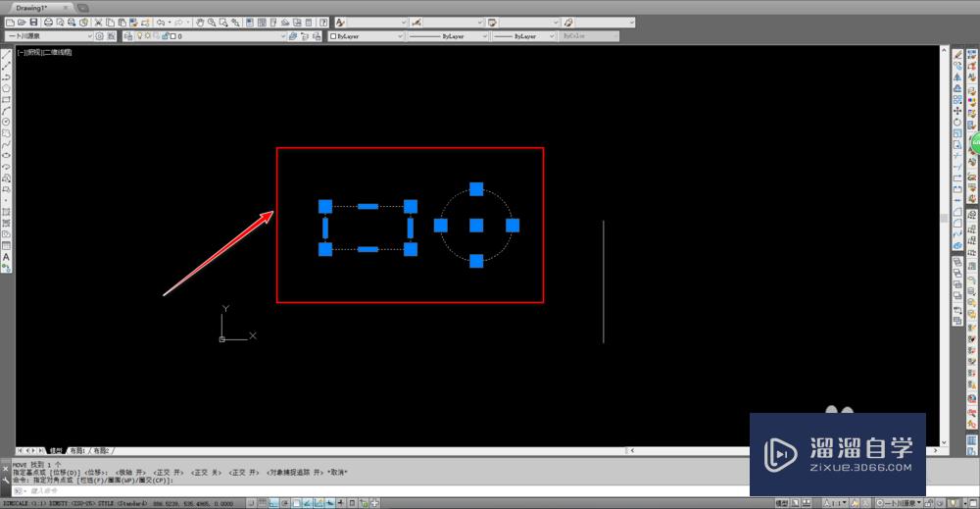The image size is (980, 509).
Task: Select the Multiline Text A tool
Action: click(x=6, y=257)
